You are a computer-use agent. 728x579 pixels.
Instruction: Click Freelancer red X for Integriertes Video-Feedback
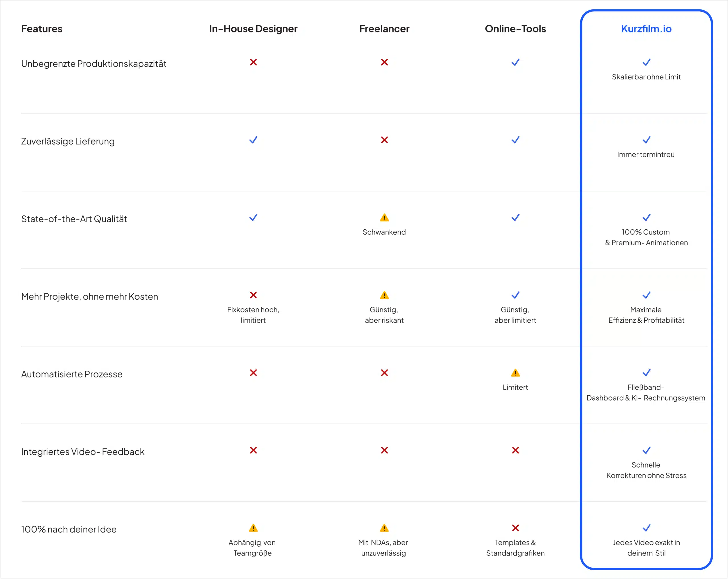coord(384,450)
